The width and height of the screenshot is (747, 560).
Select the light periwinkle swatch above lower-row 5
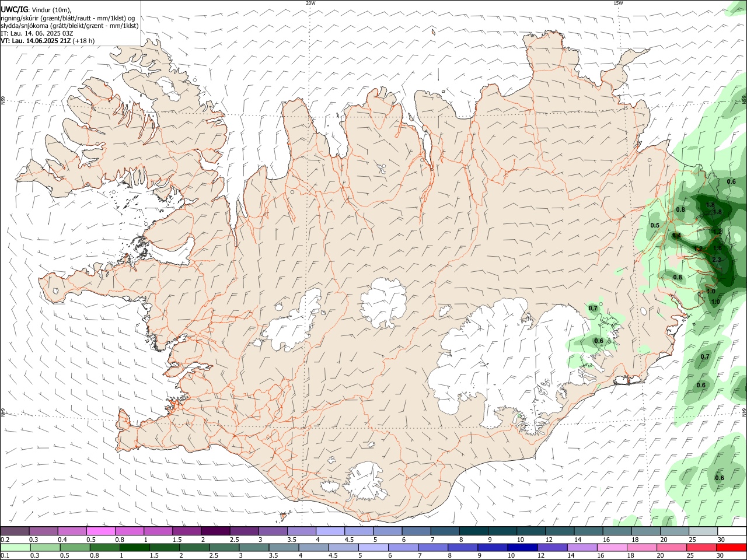pyautogui.click(x=373, y=548)
